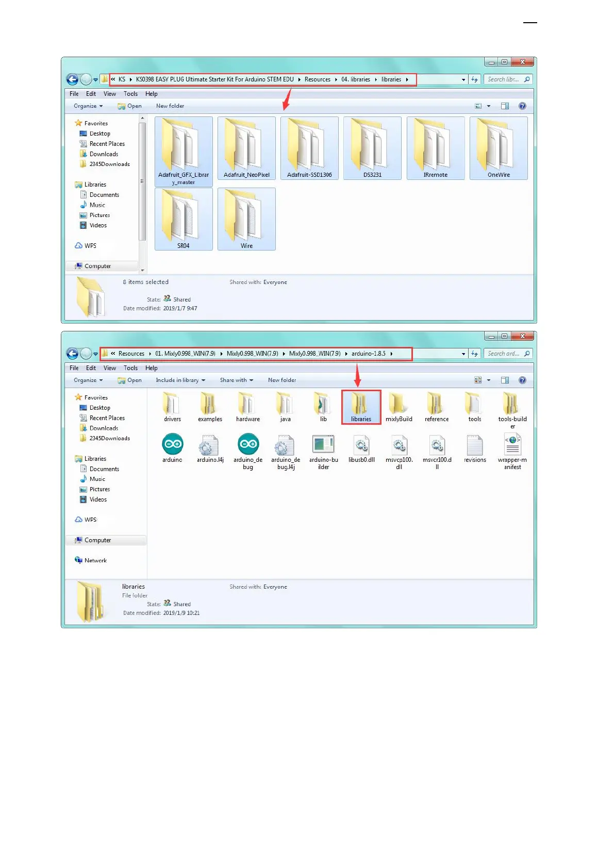The width and height of the screenshot is (614, 868).
Task: Click New folder in top window toolbar
Action: (170, 106)
